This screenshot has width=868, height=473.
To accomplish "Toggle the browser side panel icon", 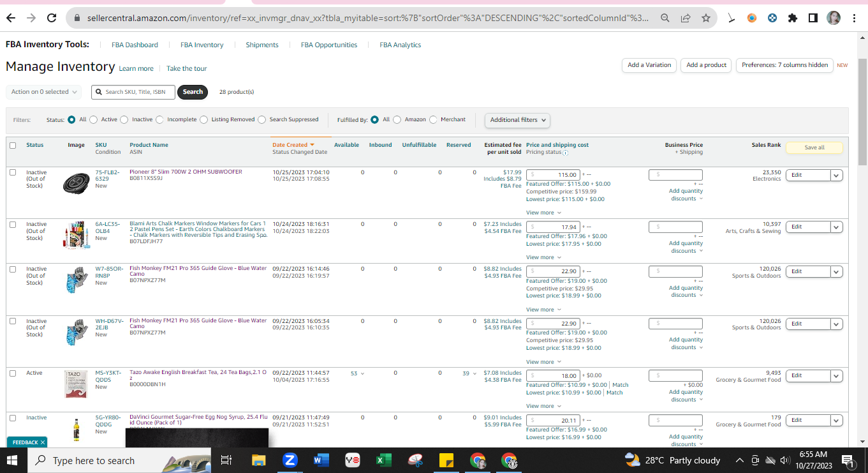I will point(813,19).
